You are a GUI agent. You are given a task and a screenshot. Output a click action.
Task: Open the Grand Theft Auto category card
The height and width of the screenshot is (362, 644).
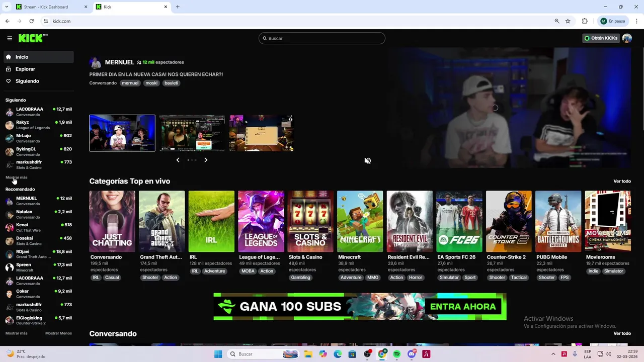[162, 221]
